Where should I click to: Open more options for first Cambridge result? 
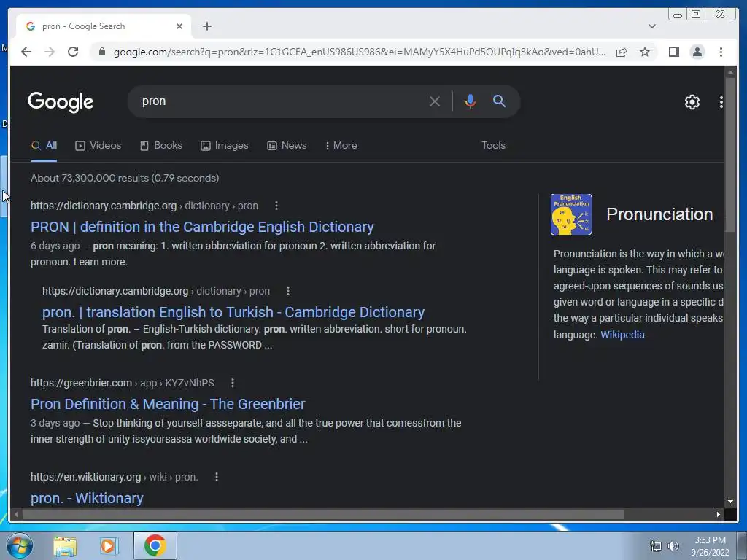click(276, 206)
